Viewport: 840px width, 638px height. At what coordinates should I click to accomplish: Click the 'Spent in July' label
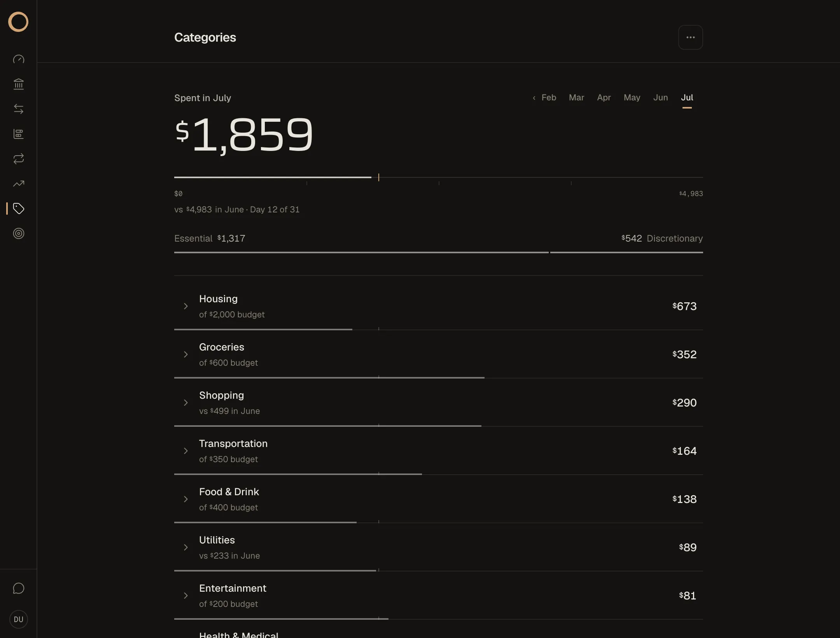point(203,98)
